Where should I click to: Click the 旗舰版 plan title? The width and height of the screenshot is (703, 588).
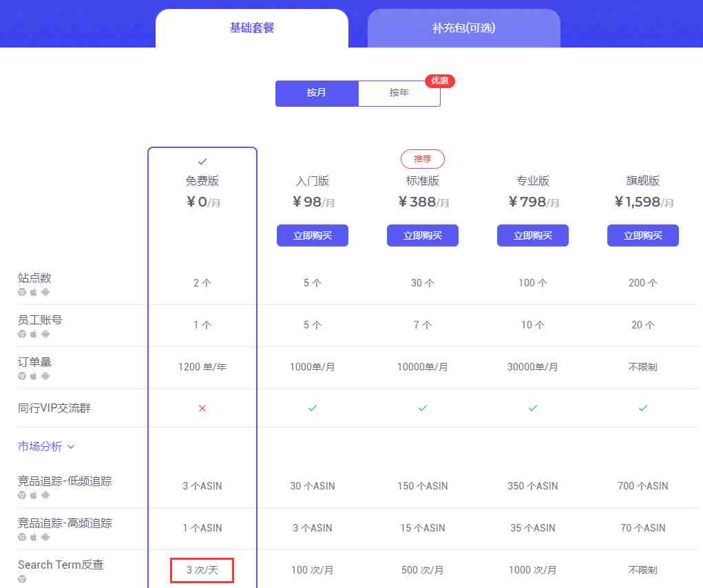click(643, 181)
